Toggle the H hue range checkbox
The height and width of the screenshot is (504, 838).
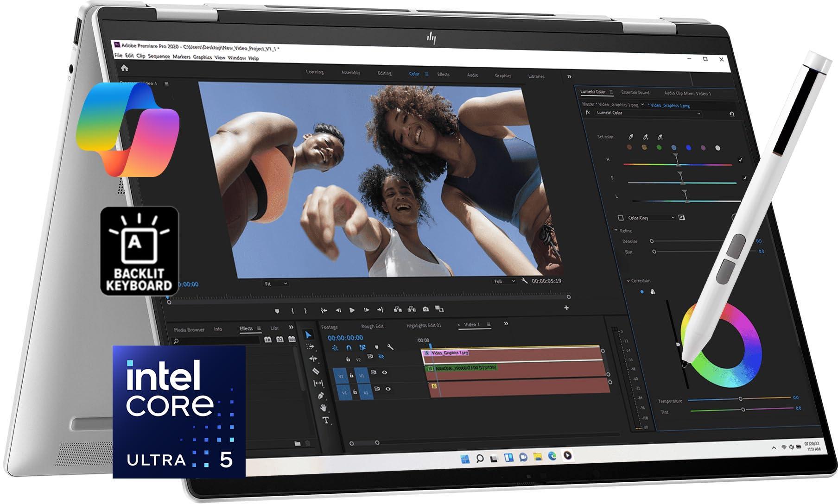[x=740, y=160]
